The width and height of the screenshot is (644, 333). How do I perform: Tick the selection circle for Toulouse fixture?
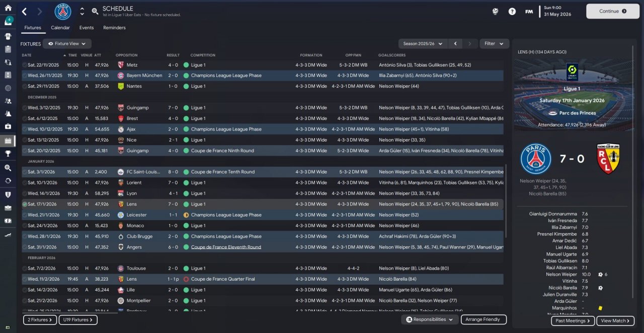tap(25, 269)
